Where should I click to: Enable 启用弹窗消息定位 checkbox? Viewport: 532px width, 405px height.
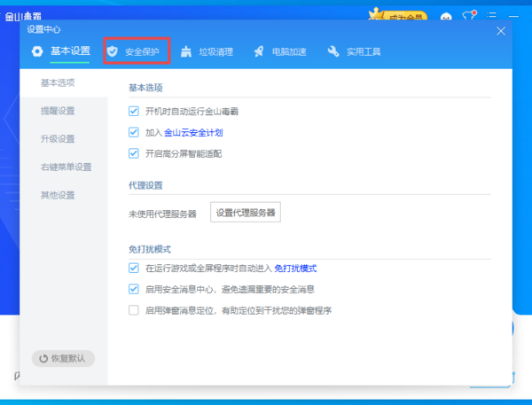coord(134,310)
